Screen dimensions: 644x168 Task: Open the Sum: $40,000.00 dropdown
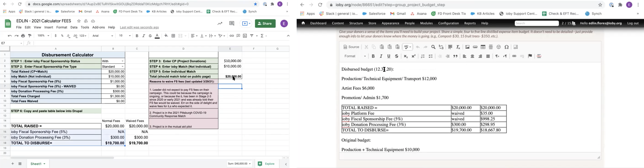[x=239, y=164]
